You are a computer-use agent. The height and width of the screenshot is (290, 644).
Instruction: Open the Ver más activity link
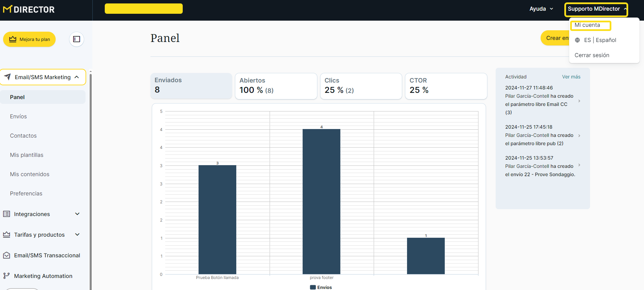click(x=571, y=77)
